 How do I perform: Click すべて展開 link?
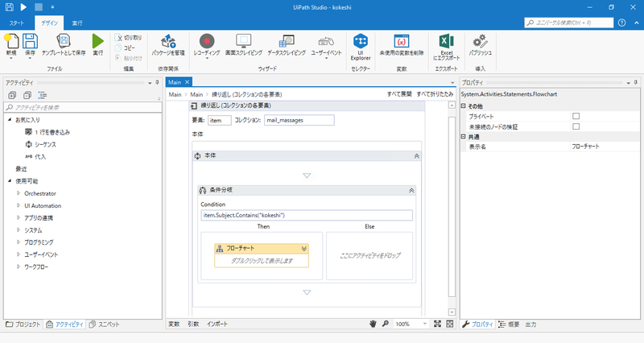point(399,94)
